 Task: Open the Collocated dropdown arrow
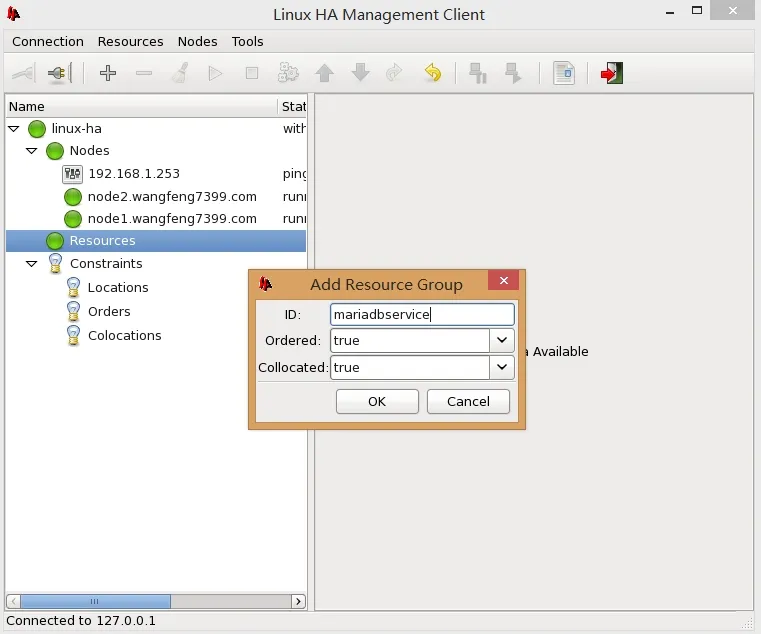pyautogui.click(x=502, y=367)
